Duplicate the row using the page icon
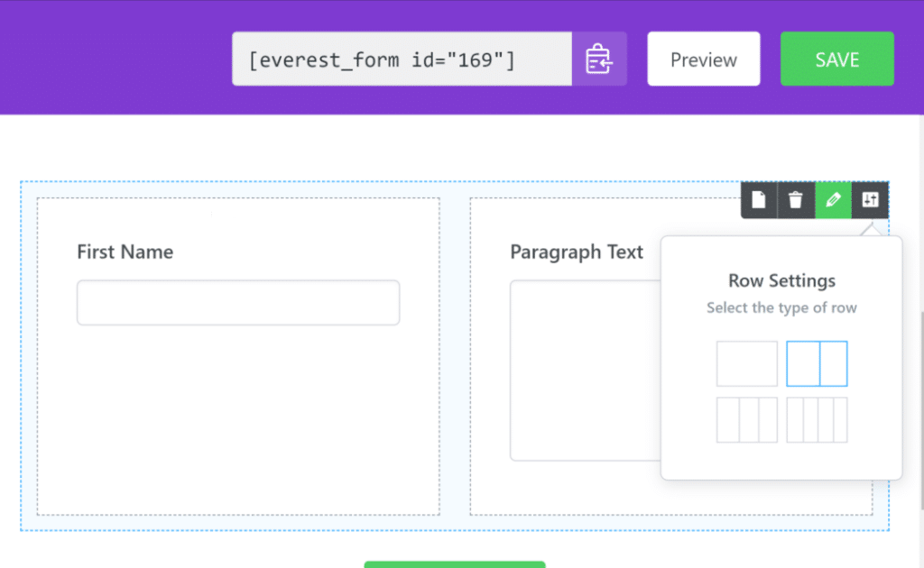This screenshot has height=568, width=924. (x=759, y=200)
